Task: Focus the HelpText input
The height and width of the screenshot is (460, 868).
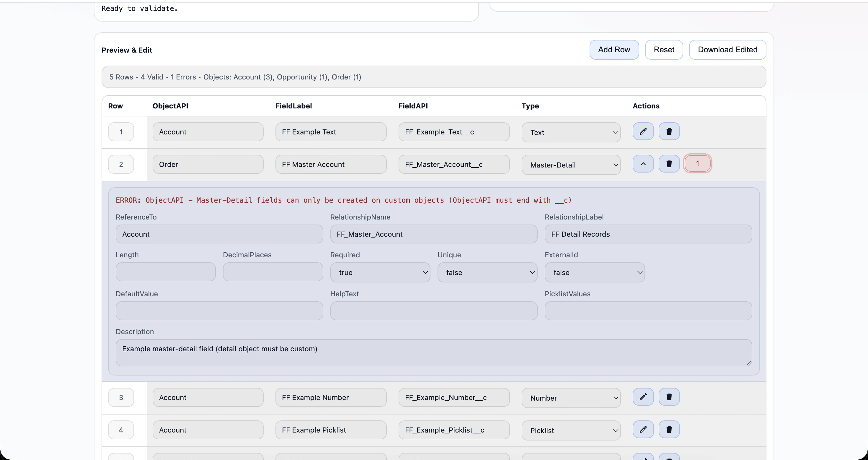Action: tap(434, 311)
